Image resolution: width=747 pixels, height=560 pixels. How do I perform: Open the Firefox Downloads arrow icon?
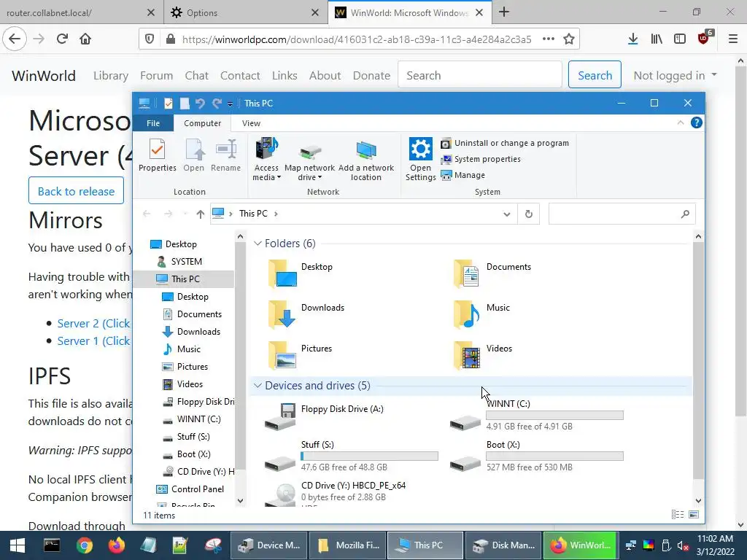(632, 39)
